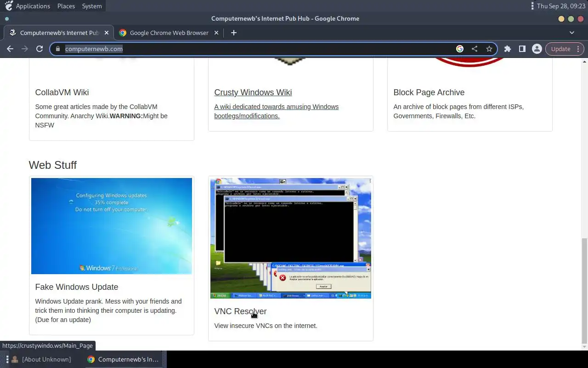Close the Computernewb's Internet Pub tab
This screenshot has height=368, width=588.
coord(107,33)
